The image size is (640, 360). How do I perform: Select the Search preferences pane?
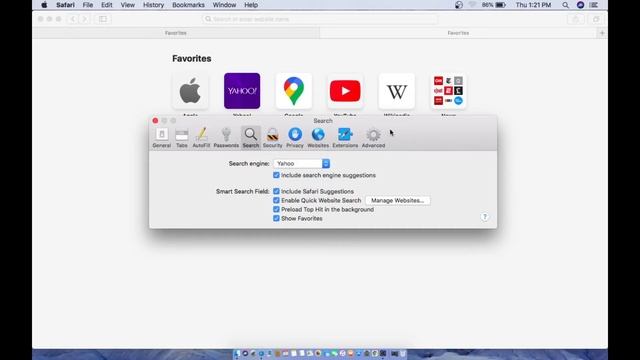251,138
